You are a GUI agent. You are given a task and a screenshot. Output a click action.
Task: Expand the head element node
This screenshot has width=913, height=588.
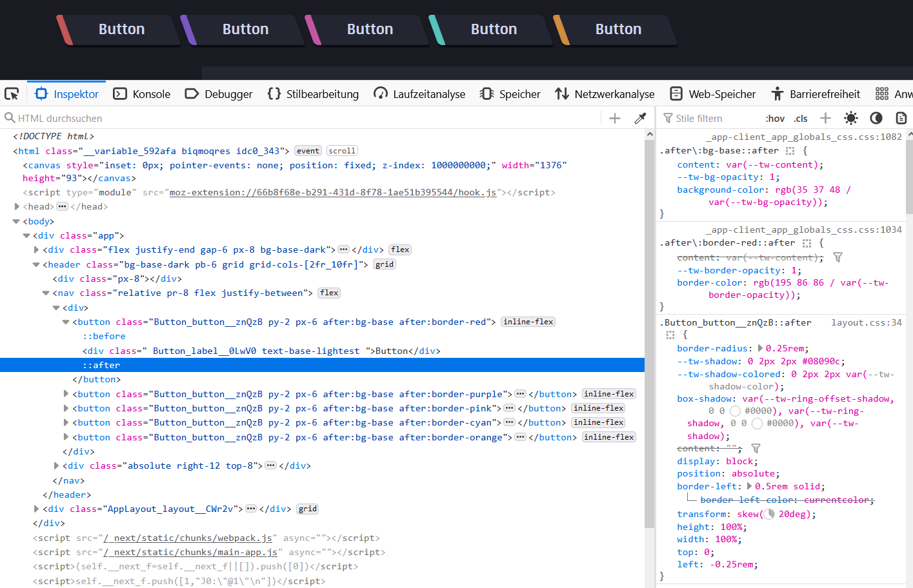[17, 207]
